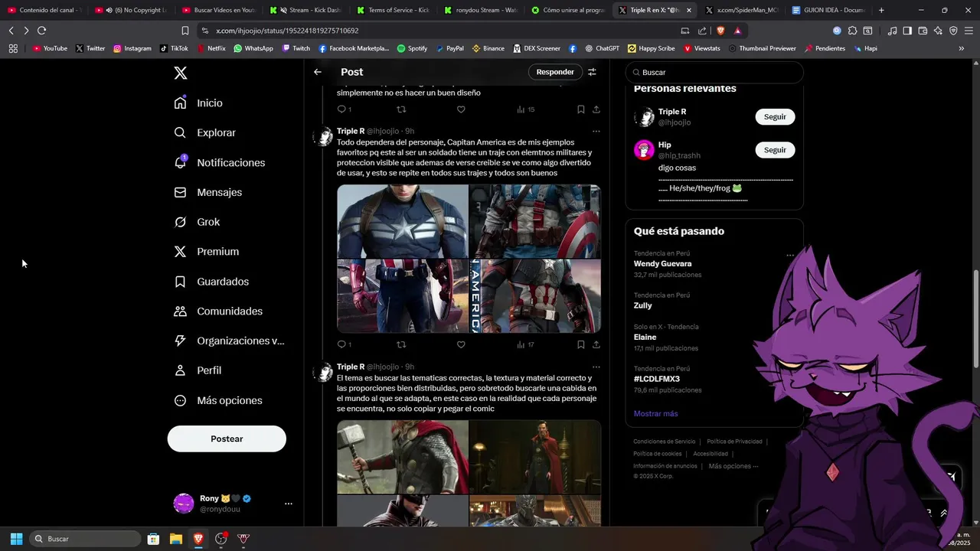Viewport: 980px width, 551px height.
Task: Open account menu dots next to Rony
Action: tap(289, 504)
